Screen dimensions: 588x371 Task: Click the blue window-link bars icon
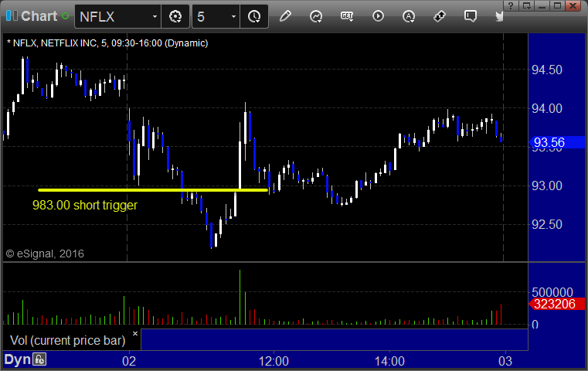click(x=12, y=15)
